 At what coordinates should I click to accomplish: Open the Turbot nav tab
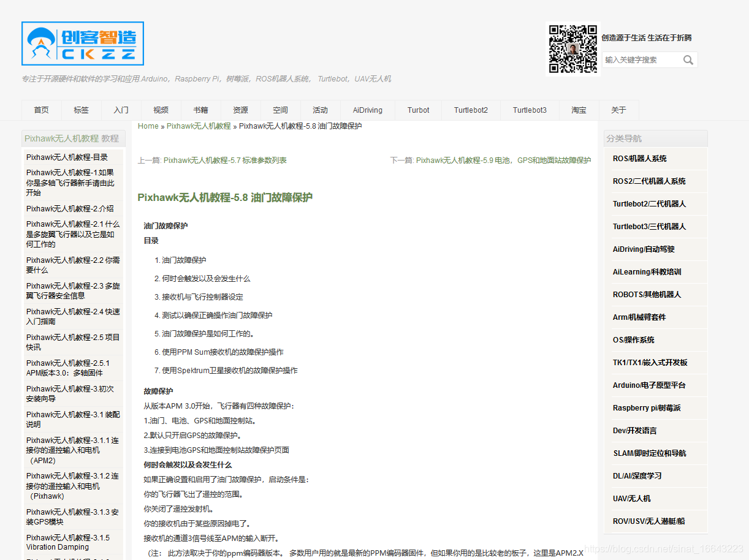419,110
